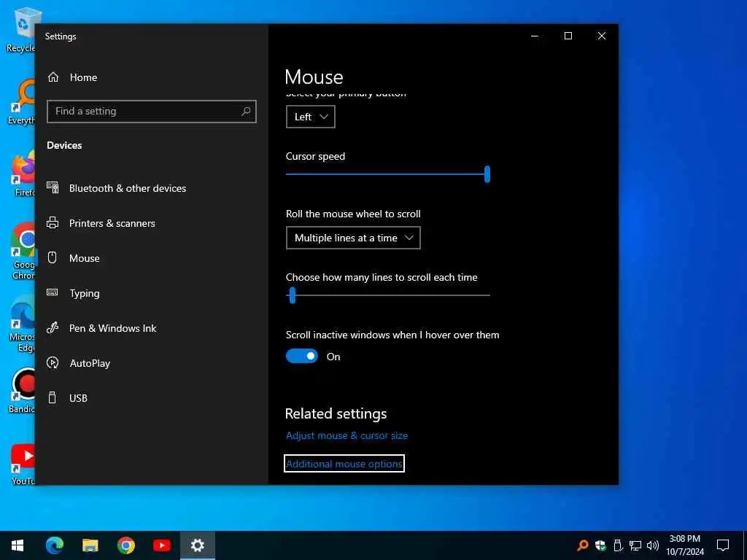Select the Microsoft Edge desktop shortcut
The height and width of the screenshot is (560, 747).
click(x=23, y=324)
